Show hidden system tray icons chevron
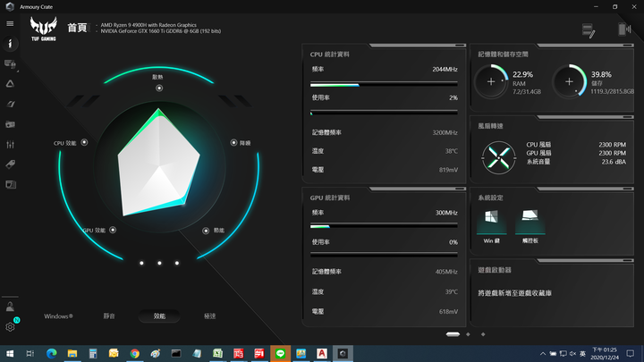Screen dimensions: 644x362 click(x=543, y=354)
